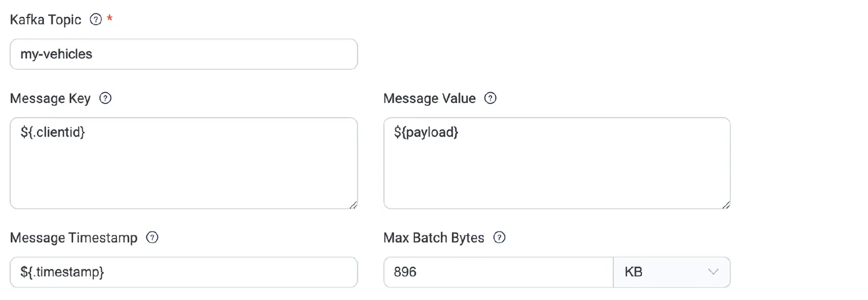
Task: Expand the unit selector using its chevron arrow
Action: (x=713, y=272)
